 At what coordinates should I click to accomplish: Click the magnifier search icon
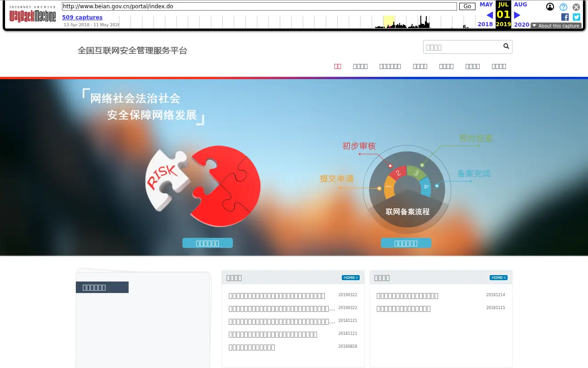(506, 46)
